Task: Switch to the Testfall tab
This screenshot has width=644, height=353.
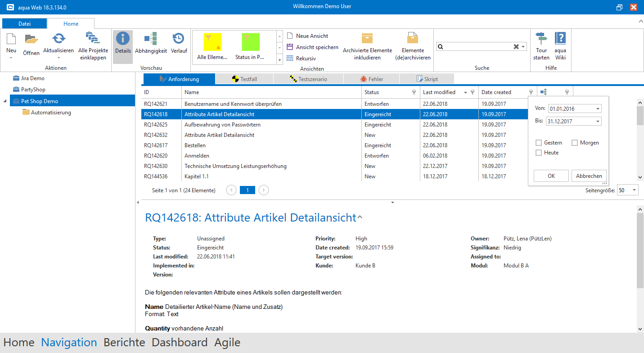Action: tap(244, 79)
